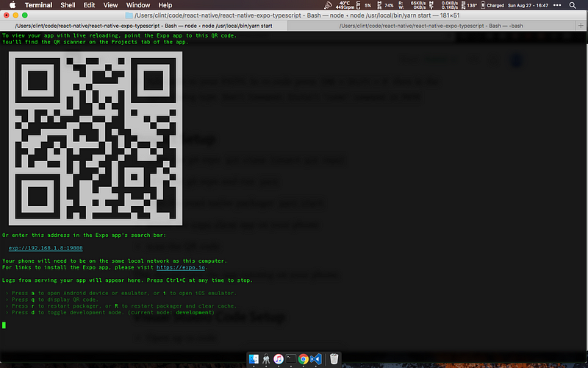Open the Terminal application menu
Viewport: 588px width, 368px height.
tap(39, 5)
